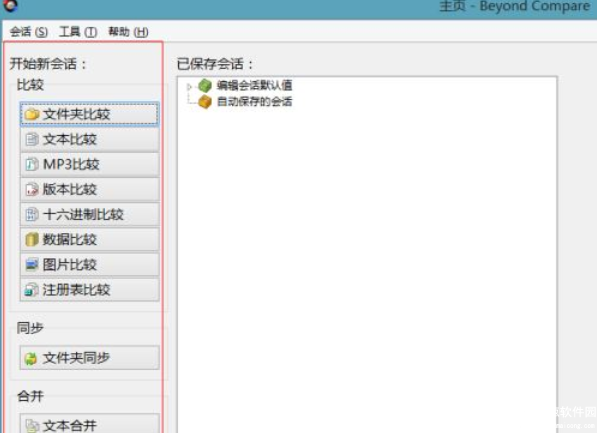Open the 会话 (S) menu
The width and height of the screenshot is (597, 433).
pyautogui.click(x=29, y=32)
